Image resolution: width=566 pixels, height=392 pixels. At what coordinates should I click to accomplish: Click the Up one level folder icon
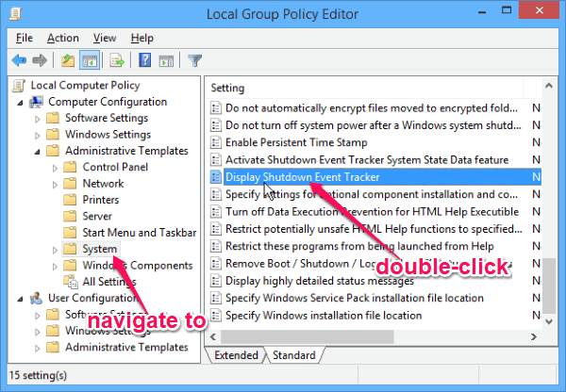click(68, 60)
